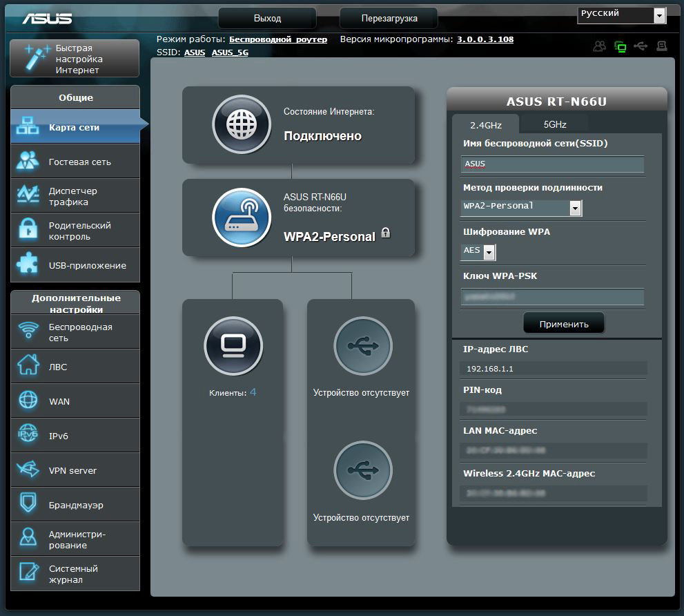This screenshot has width=684, height=616.
Task: Click the ASUS logo in the header
Action: click(x=47, y=19)
